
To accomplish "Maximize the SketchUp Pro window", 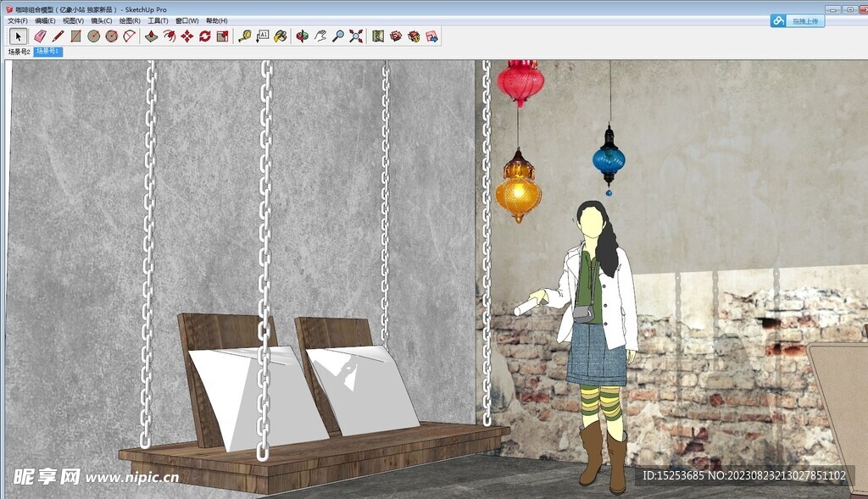I will pos(850,9).
